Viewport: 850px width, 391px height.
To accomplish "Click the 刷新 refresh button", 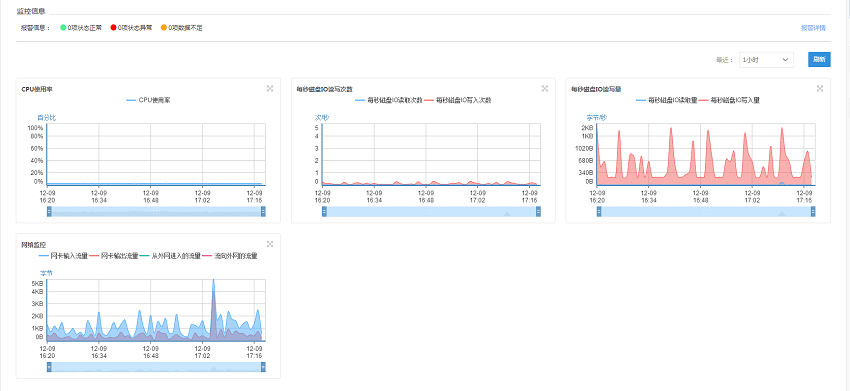I will tap(819, 60).
